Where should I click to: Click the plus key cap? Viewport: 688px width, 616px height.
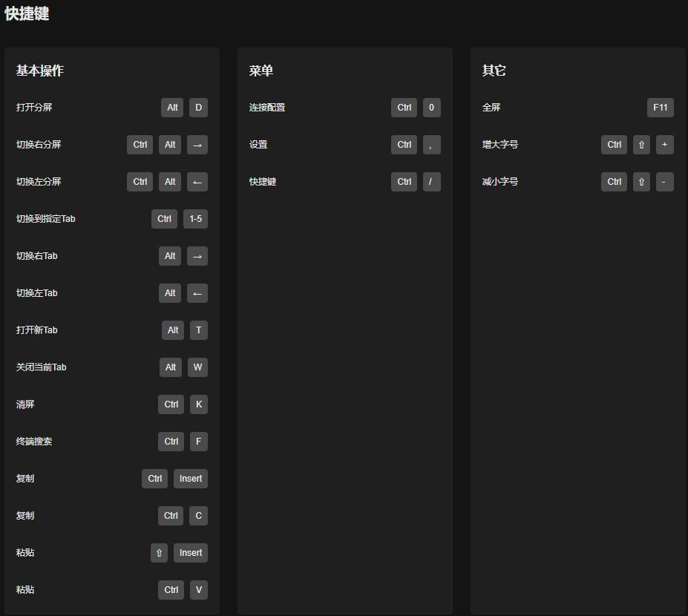[x=665, y=145]
